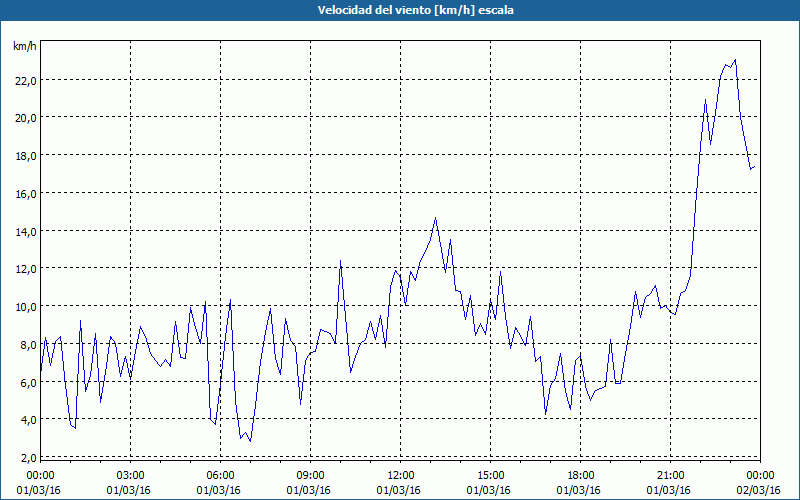This screenshot has width=800, height=500.
Task: Select the '14,0' y-axis value
Action: coord(28,231)
